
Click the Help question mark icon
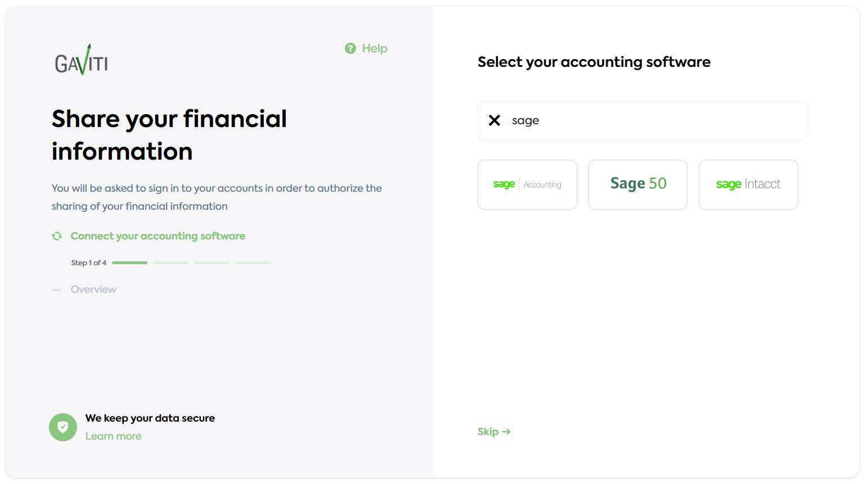(350, 49)
